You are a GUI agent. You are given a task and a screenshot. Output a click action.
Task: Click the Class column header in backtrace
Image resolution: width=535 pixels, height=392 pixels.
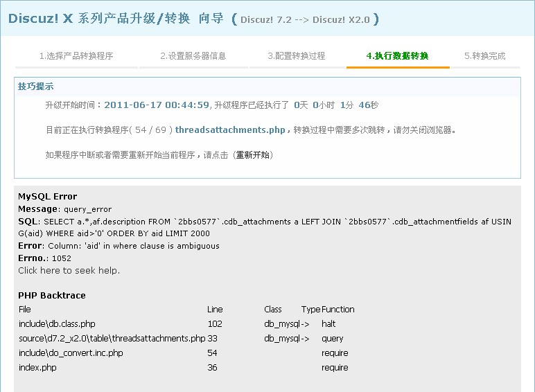(273, 309)
